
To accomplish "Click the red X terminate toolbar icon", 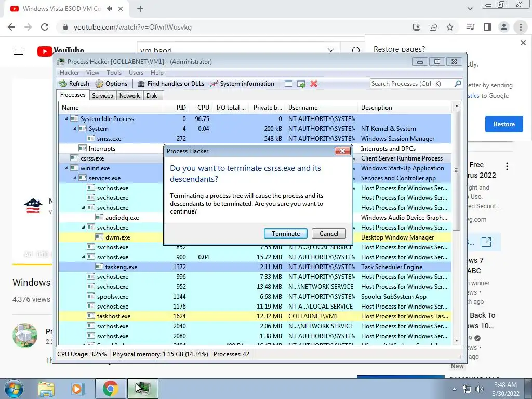I will [313, 84].
